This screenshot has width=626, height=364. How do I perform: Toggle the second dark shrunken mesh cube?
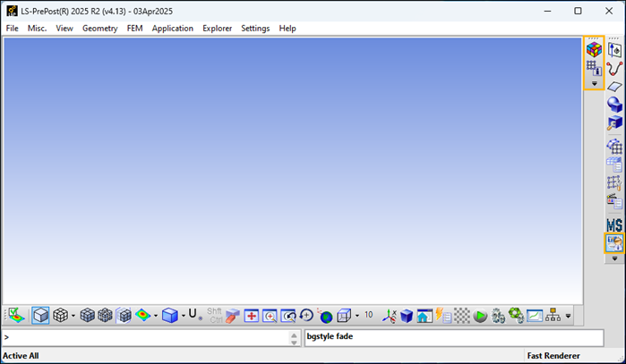pyautogui.click(x=105, y=316)
